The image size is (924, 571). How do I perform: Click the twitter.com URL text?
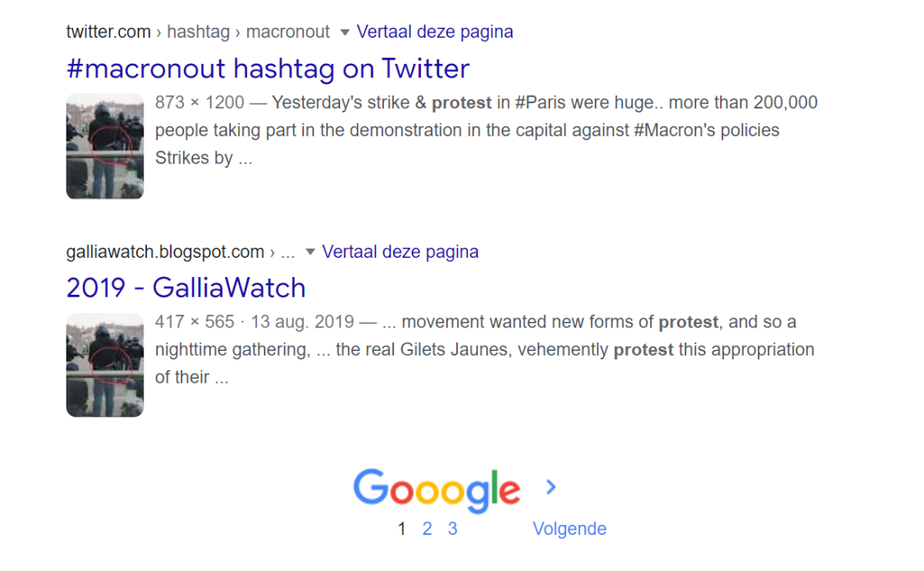tap(108, 32)
